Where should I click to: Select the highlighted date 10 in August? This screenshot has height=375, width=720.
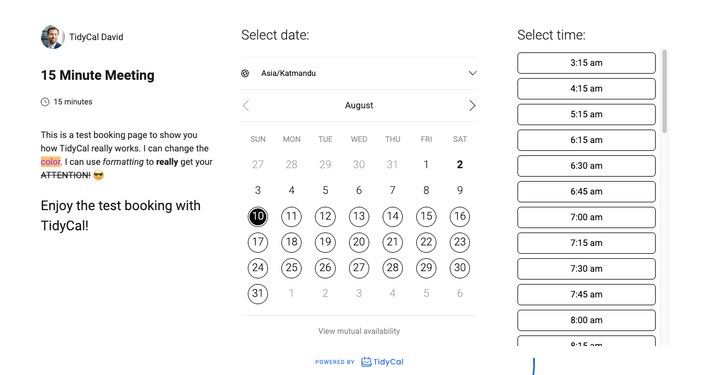click(x=258, y=216)
